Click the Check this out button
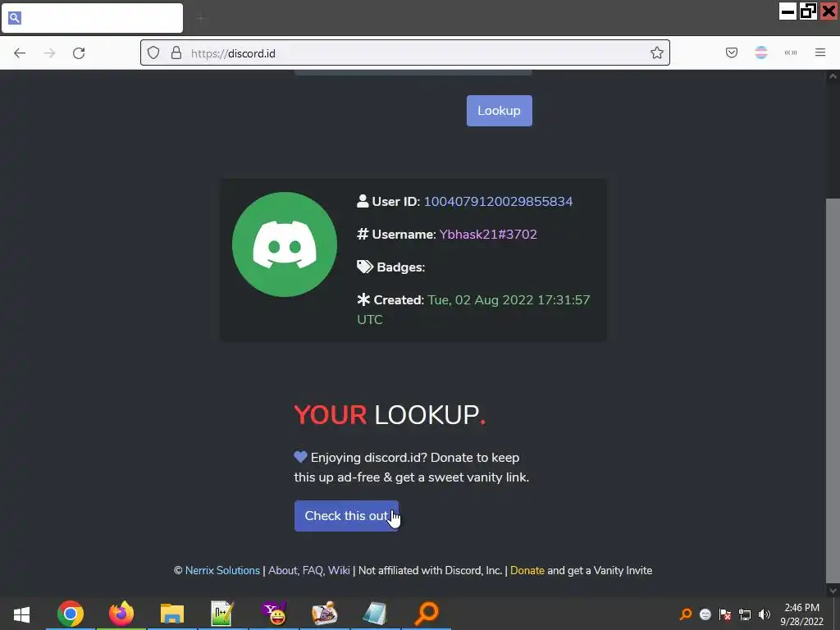Screen dimensions: 840x630 [x=346, y=516]
